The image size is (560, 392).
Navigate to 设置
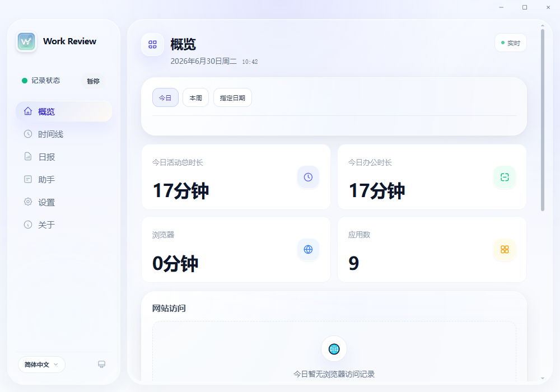pyautogui.click(x=64, y=202)
